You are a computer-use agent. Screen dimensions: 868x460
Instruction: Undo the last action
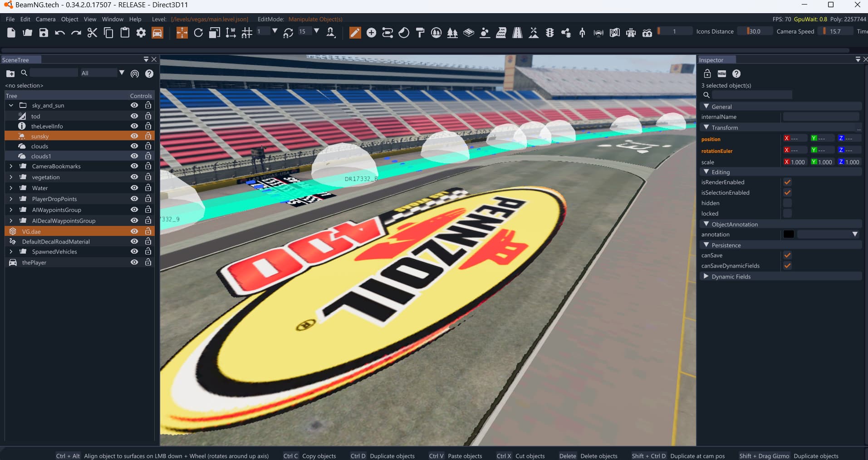point(60,33)
